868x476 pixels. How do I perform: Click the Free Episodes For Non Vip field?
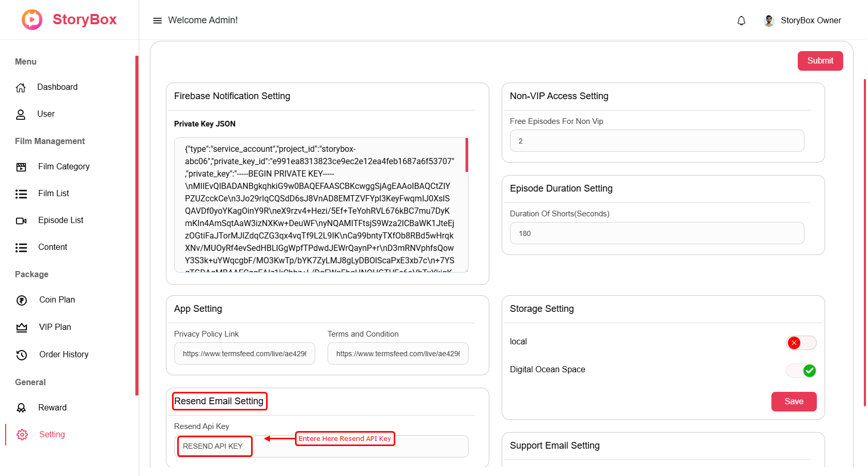(x=657, y=141)
